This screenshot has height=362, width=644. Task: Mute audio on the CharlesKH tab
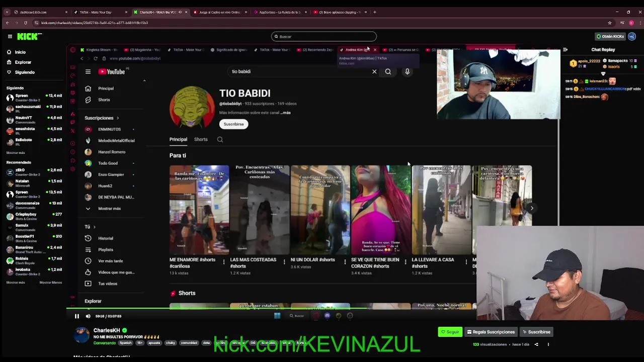coord(180,12)
